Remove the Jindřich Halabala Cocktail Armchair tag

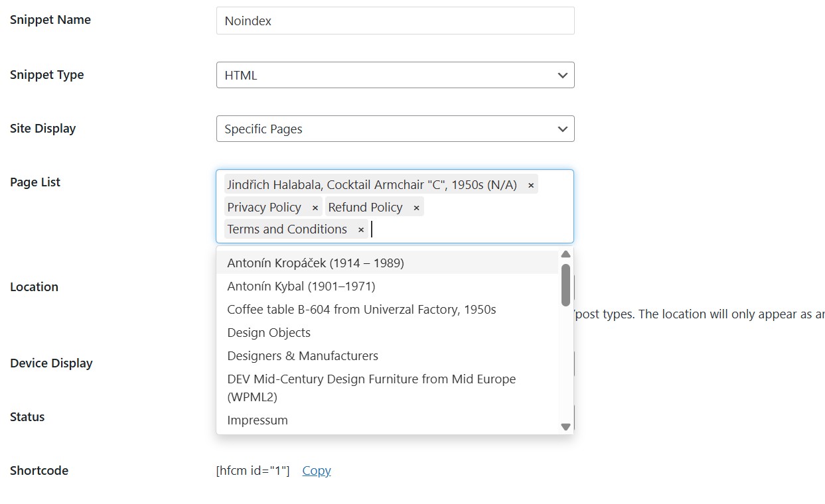(x=530, y=186)
